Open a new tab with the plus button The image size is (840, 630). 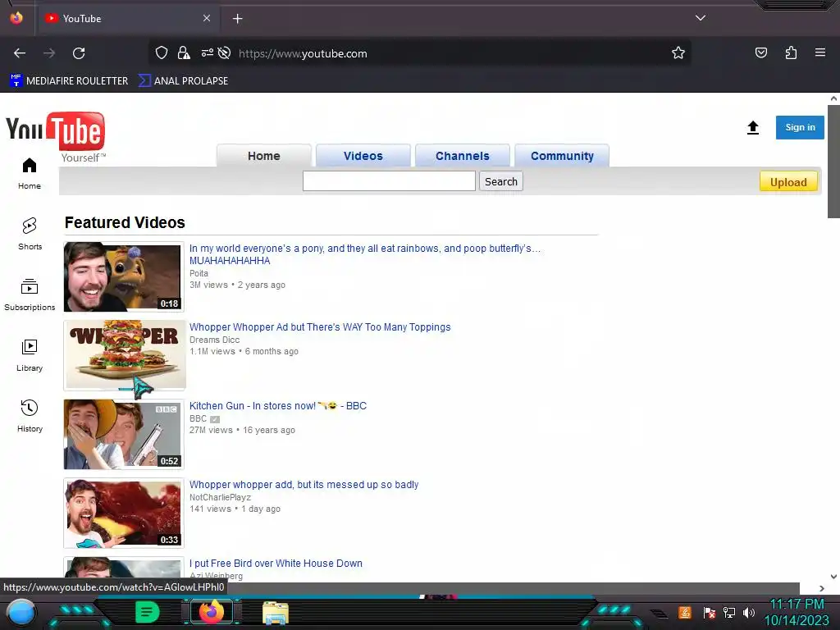[x=237, y=19]
